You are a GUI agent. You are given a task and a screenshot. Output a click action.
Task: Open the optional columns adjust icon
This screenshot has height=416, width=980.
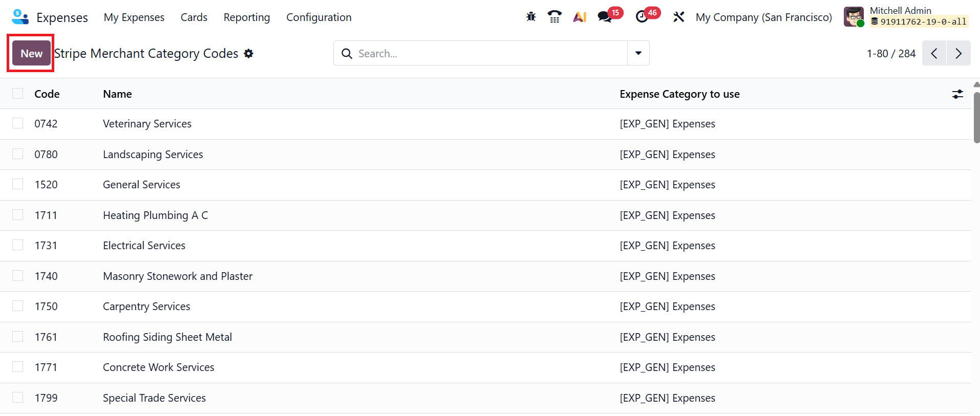click(957, 94)
